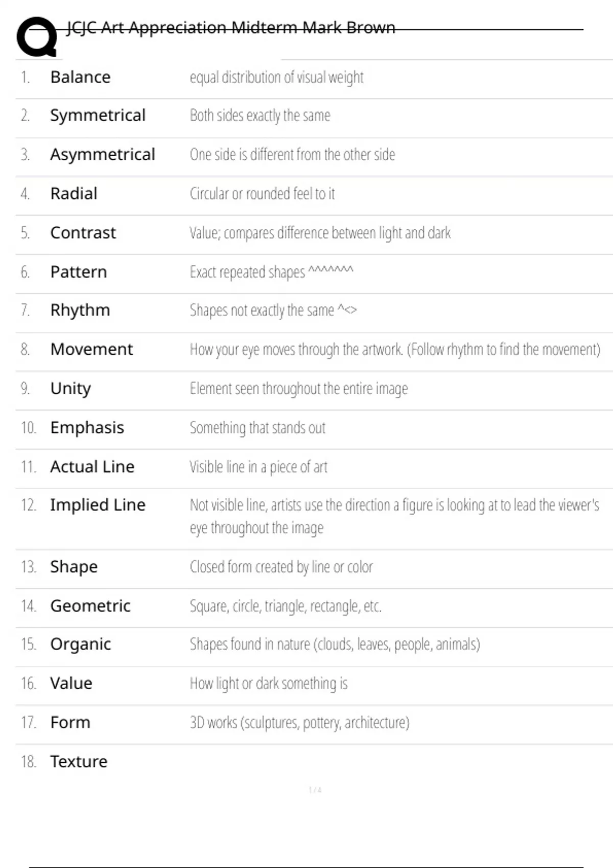Viewport: 613px width, 868px height.
Task: Click the Texture term
Action: pyautogui.click(x=79, y=761)
